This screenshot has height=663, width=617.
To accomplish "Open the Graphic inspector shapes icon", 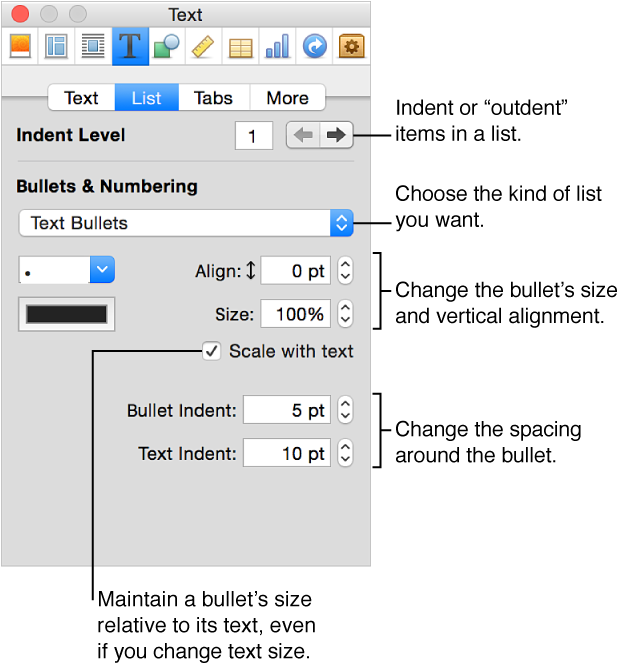I will click(x=167, y=46).
